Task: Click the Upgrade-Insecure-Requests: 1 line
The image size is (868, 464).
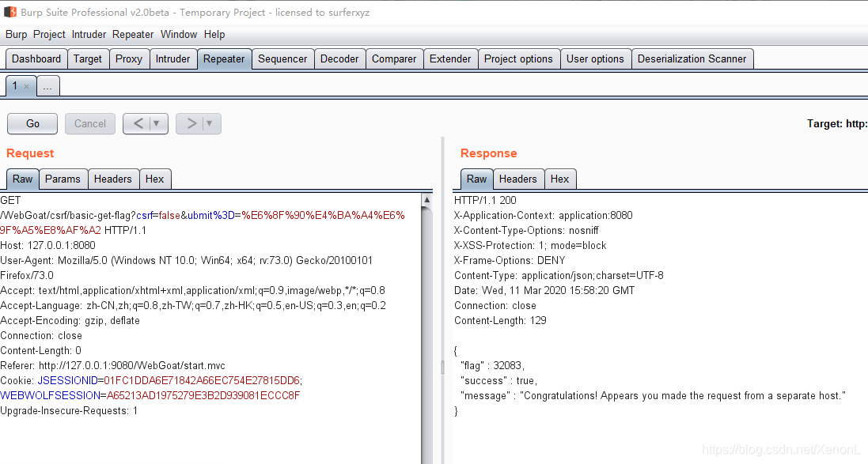Action: [69, 410]
